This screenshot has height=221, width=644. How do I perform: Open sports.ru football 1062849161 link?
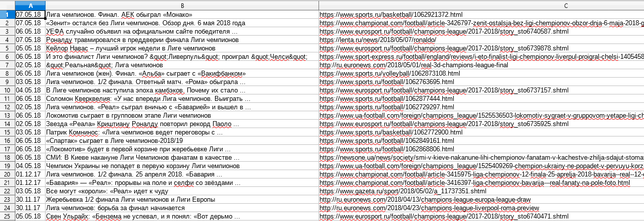click(x=387, y=141)
